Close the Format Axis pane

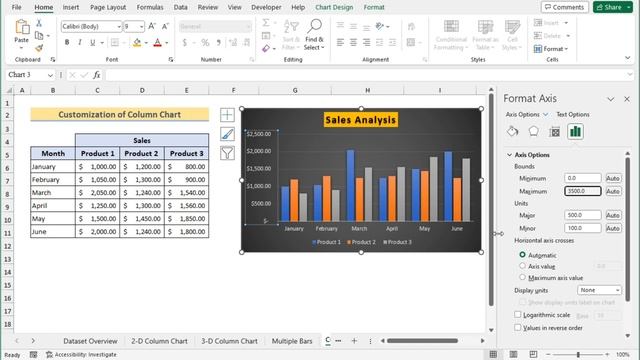(x=627, y=99)
